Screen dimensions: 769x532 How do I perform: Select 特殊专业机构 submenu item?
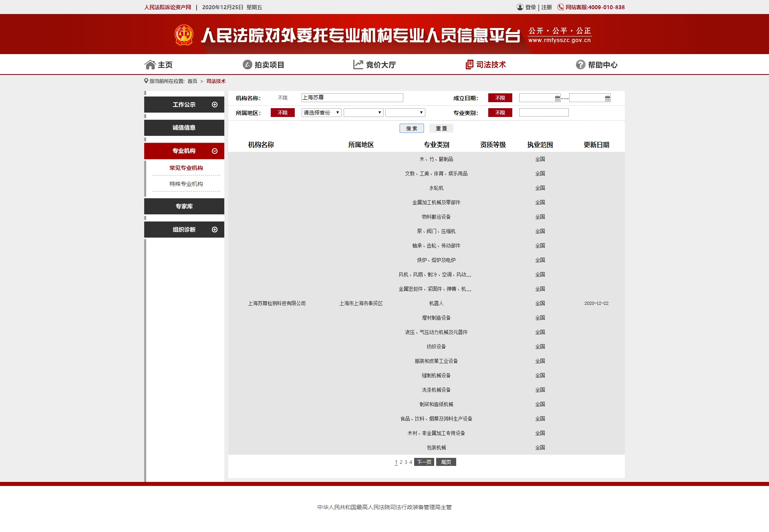click(x=186, y=184)
